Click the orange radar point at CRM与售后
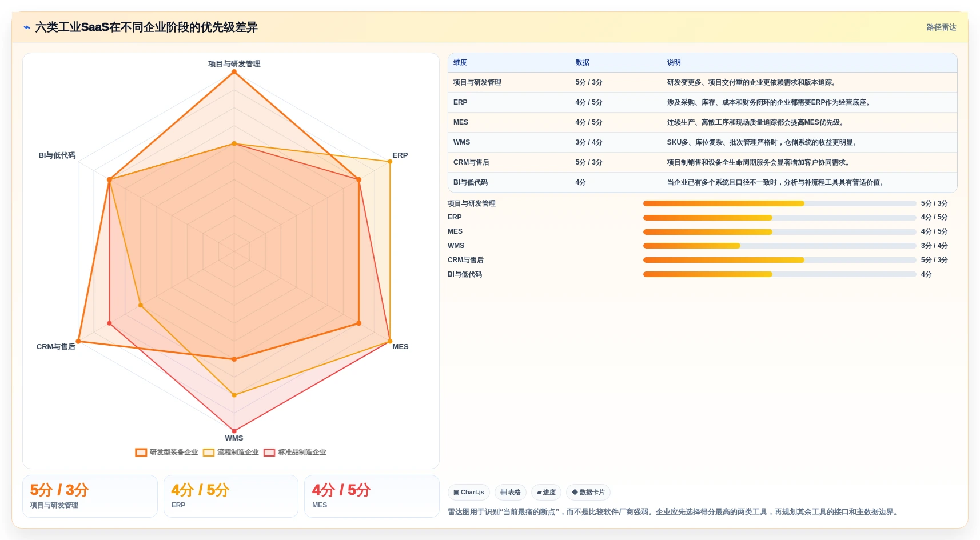Image resolution: width=980 pixels, height=540 pixels. tap(78, 341)
